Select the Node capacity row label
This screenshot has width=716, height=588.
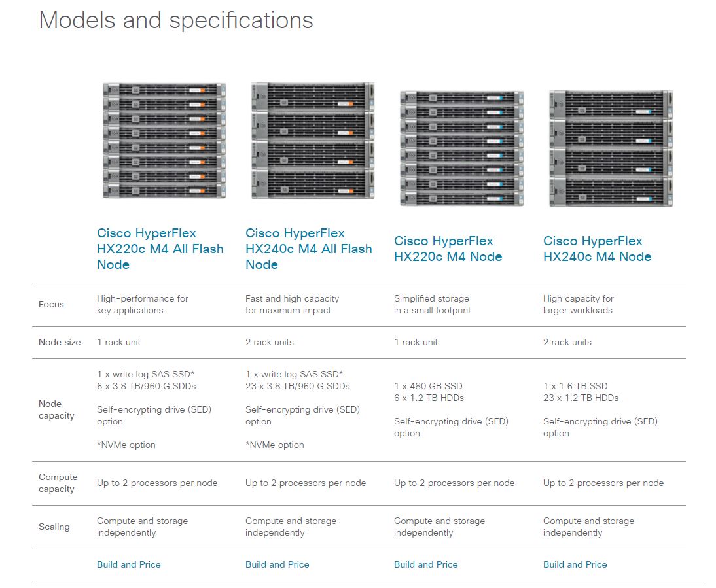56,409
